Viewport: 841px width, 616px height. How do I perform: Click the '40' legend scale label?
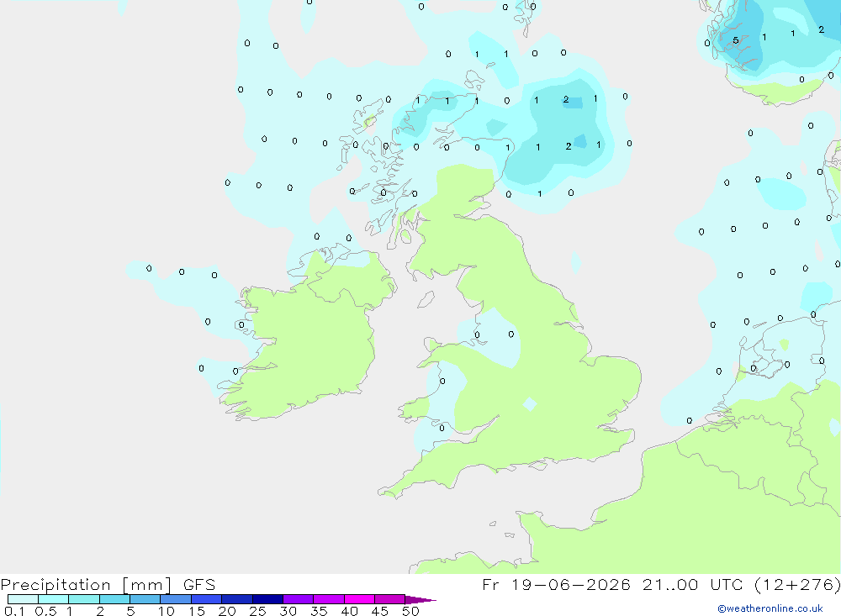tap(349, 611)
